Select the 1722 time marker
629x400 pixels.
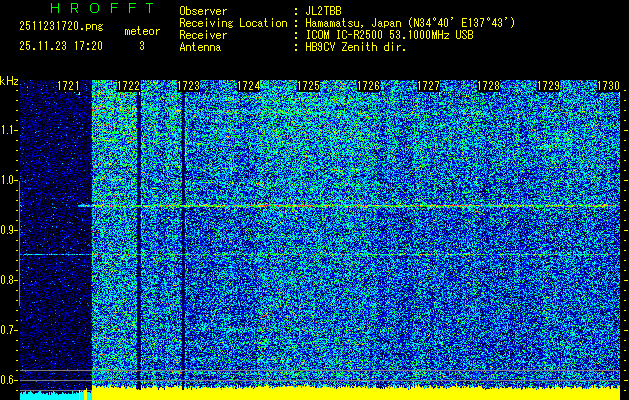tap(128, 87)
